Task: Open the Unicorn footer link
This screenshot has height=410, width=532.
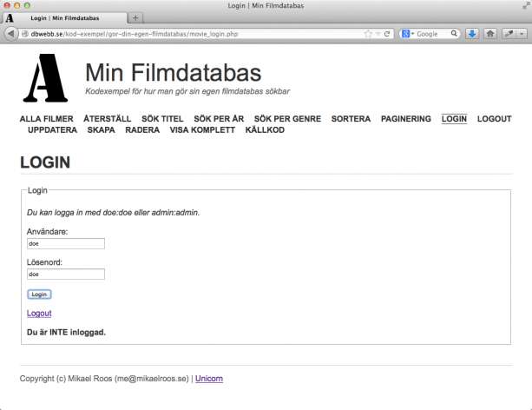Action: pyautogui.click(x=209, y=379)
